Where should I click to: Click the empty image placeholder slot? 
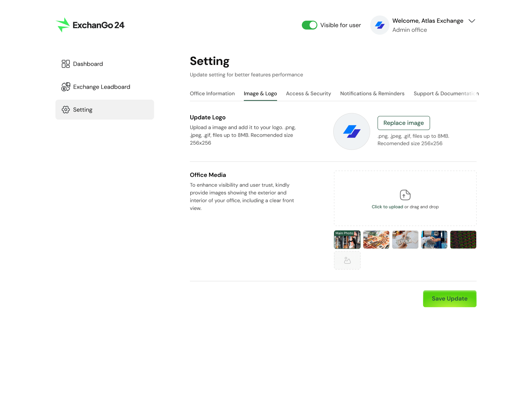click(x=347, y=261)
